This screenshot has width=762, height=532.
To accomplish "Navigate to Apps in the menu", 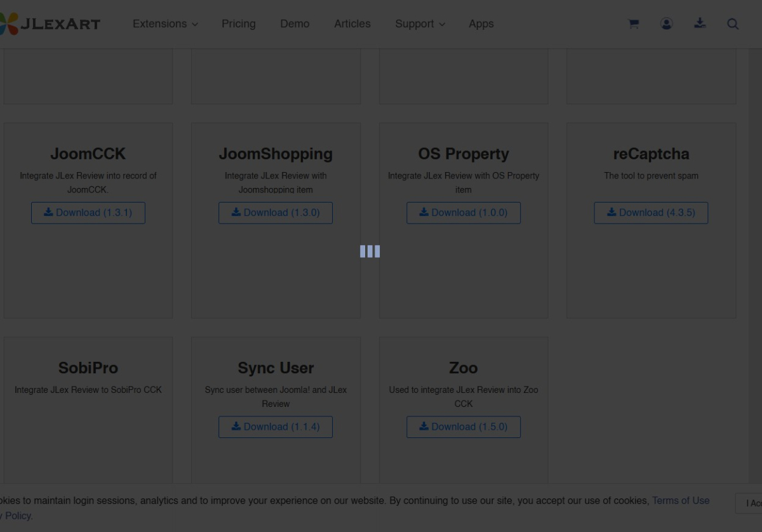I will point(481,24).
